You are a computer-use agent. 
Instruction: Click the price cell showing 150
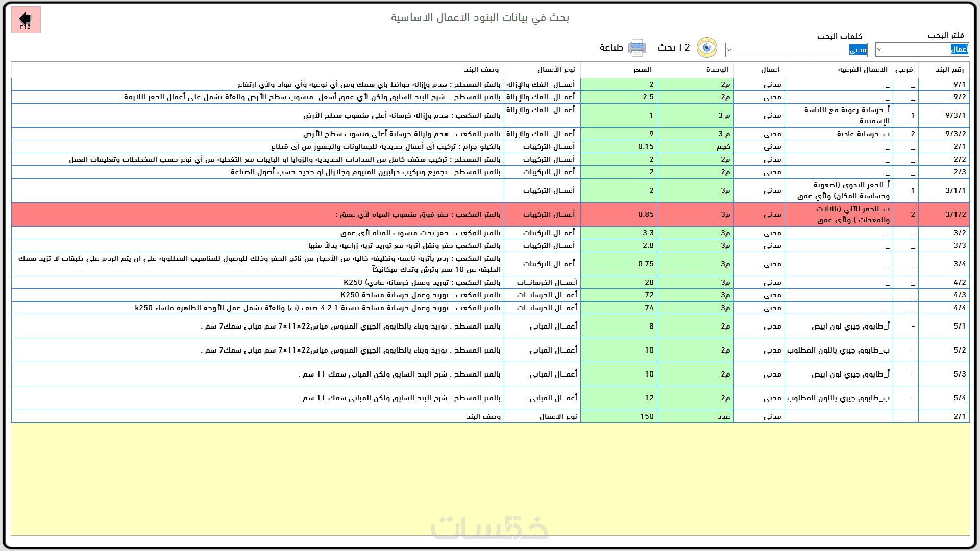coord(646,417)
